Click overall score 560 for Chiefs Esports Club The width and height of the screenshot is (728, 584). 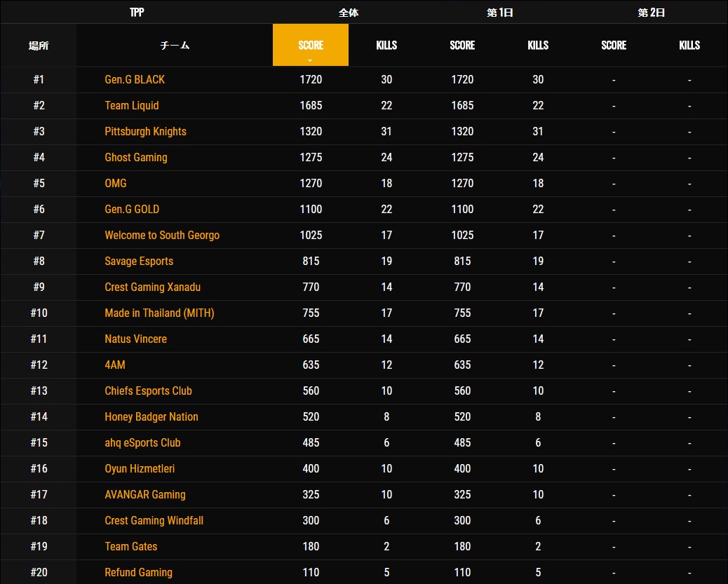(x=311, y=391)
